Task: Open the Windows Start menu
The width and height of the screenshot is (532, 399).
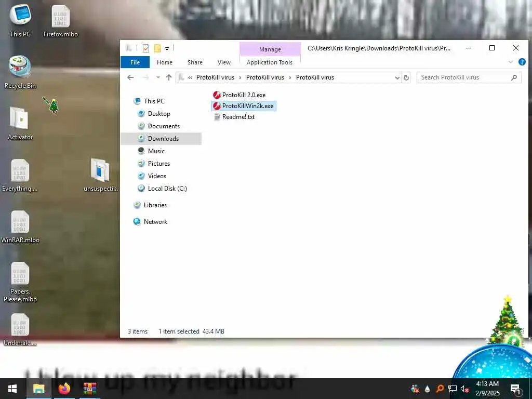Action: coord(12,389)
